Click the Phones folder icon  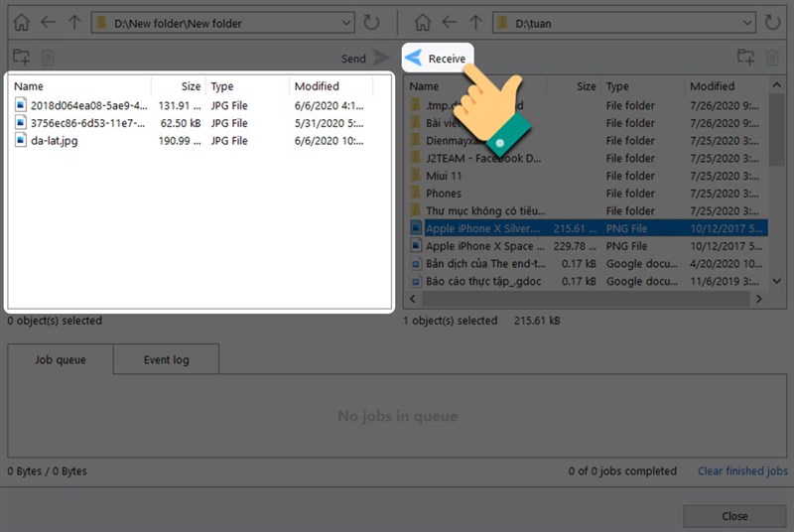point(415,193)
